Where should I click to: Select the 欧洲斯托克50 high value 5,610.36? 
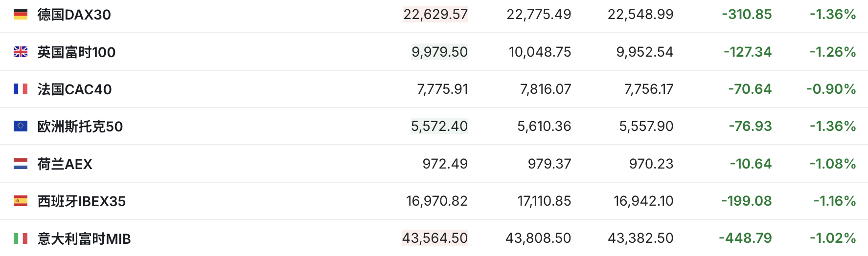[x=544, y=127]
